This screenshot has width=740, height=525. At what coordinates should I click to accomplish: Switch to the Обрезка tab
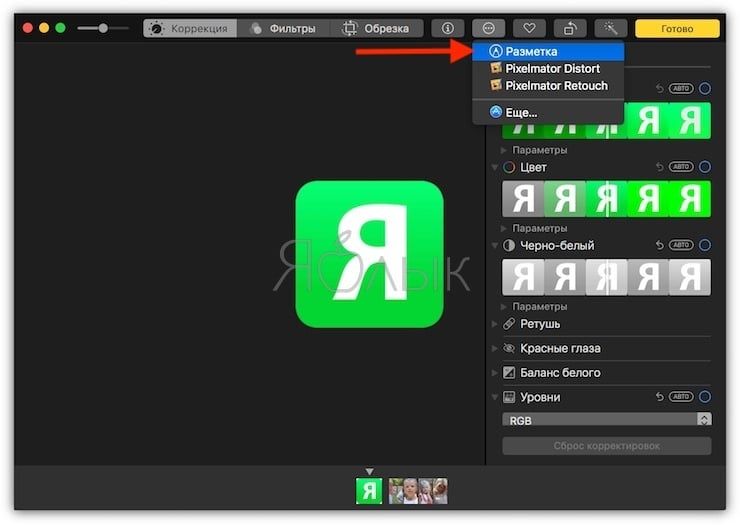(x=376, y=28)
